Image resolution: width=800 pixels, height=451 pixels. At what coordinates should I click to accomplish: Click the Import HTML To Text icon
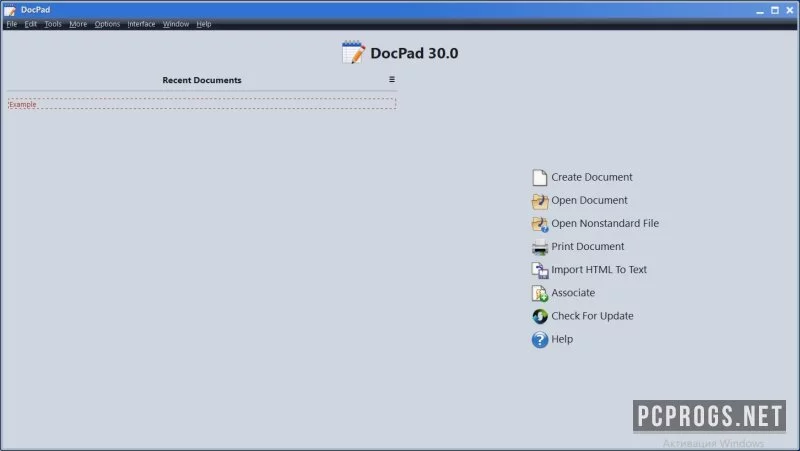coord(540,270)
